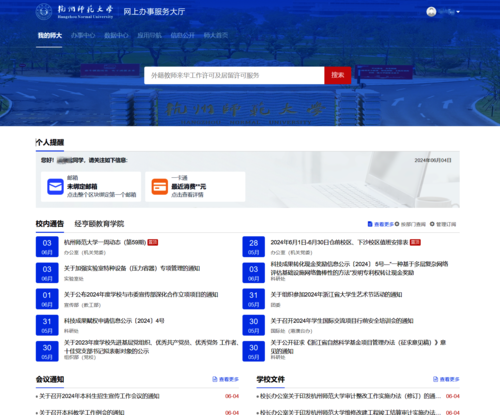Open notice 科技成果赋权申请信息公示 (2024) 4号
Screen dimensions: 500x415
click(114, 321)
